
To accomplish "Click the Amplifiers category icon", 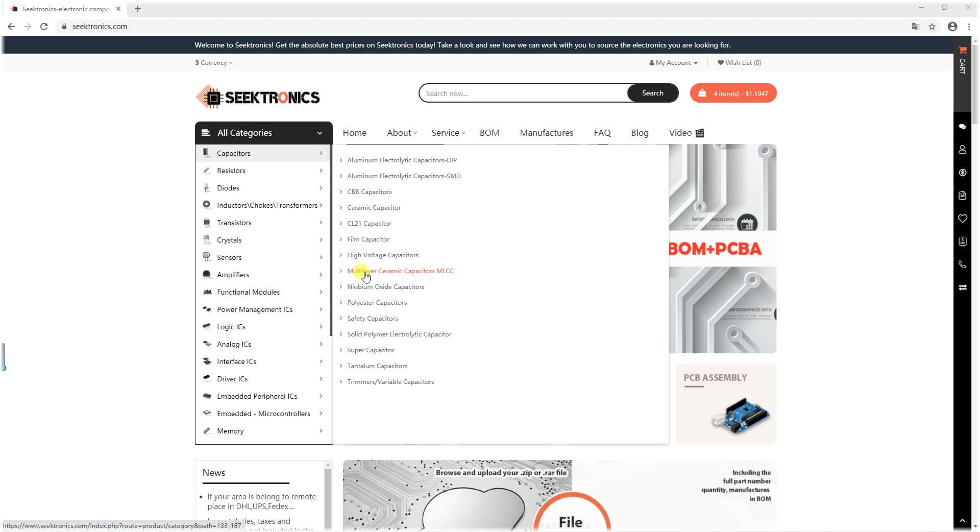I will click(x=206, y=274).
